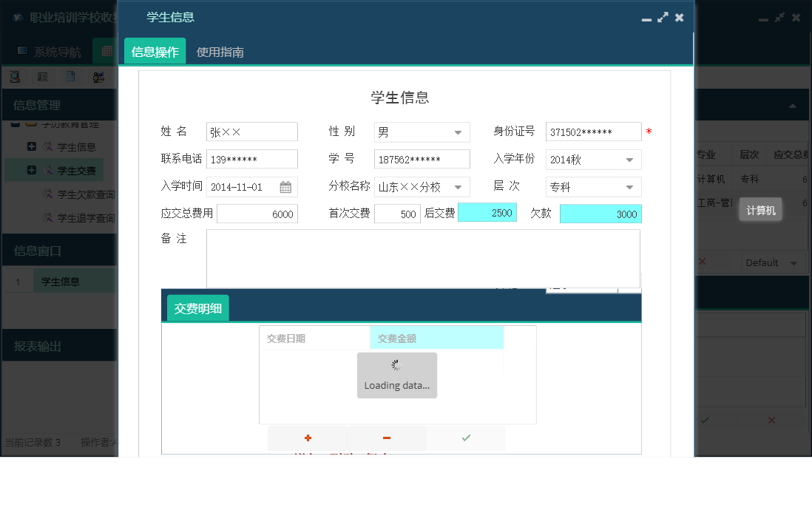Image resolution: width=812 pixels, height=510 pixels.
Task: Add a payment record with the plus icon
Action: [308, 438]
